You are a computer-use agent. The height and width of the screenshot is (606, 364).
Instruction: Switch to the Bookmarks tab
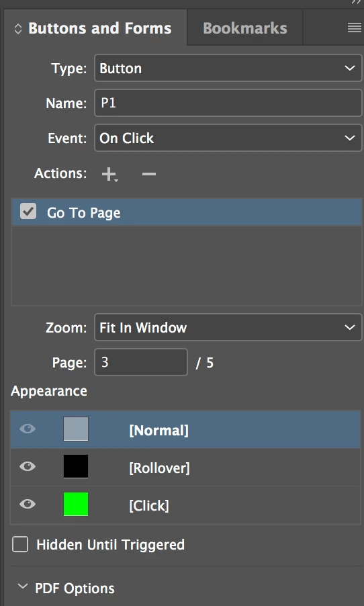[245, 28]
